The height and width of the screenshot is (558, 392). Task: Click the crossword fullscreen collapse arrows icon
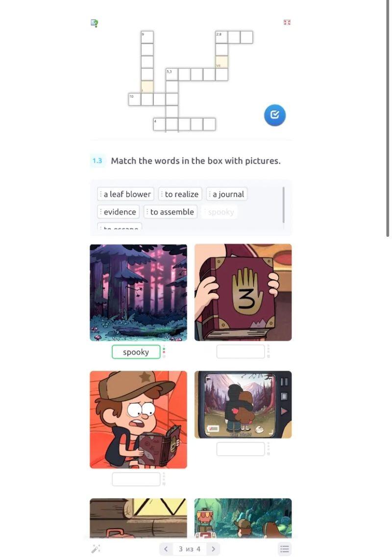click(287, 23)
